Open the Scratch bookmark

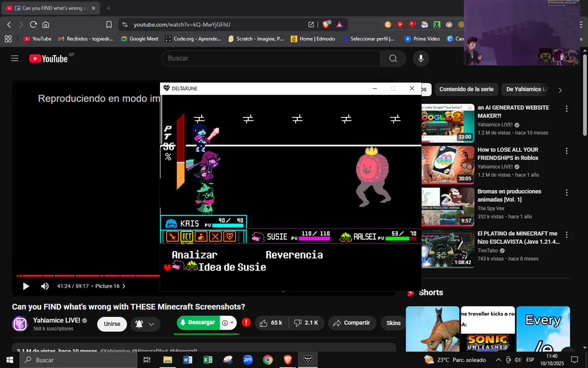(255, 39)
